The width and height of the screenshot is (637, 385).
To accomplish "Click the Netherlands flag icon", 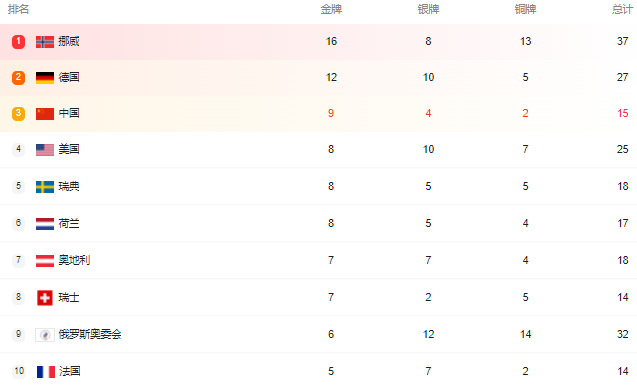I will pos(45,224).
